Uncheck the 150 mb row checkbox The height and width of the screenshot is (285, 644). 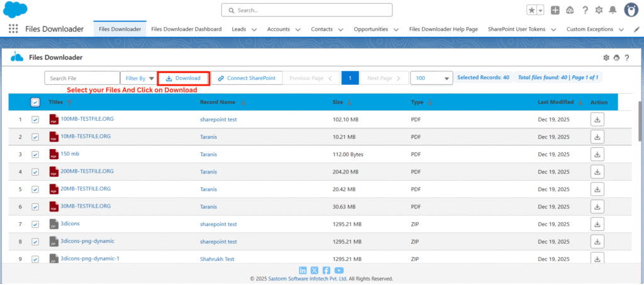pos(35,154)
